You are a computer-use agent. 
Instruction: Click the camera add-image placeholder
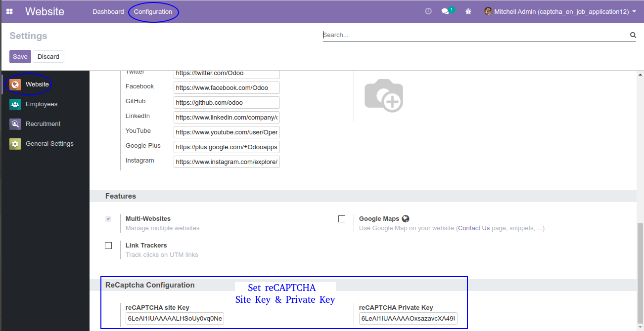(384, 95)
